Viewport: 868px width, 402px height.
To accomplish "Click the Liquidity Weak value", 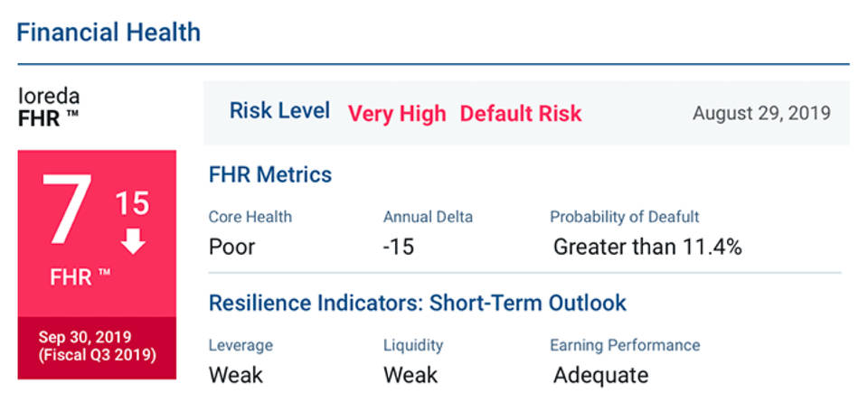I will [410, 374].
